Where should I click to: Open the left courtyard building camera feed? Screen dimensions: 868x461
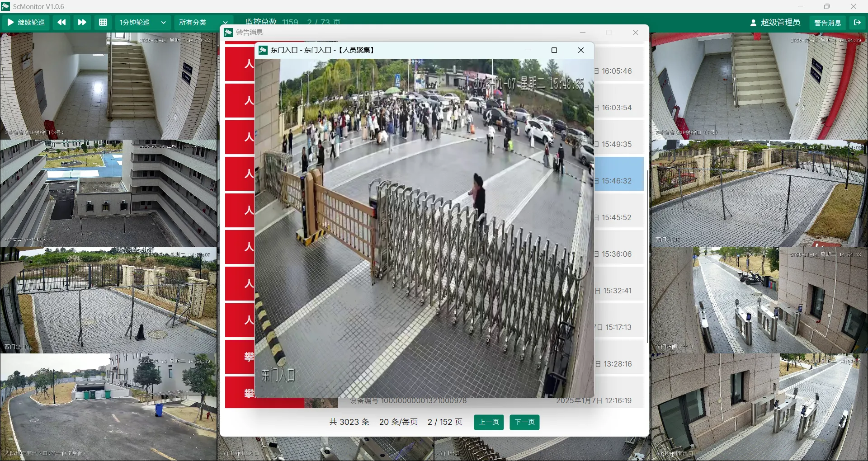[108, 193]
